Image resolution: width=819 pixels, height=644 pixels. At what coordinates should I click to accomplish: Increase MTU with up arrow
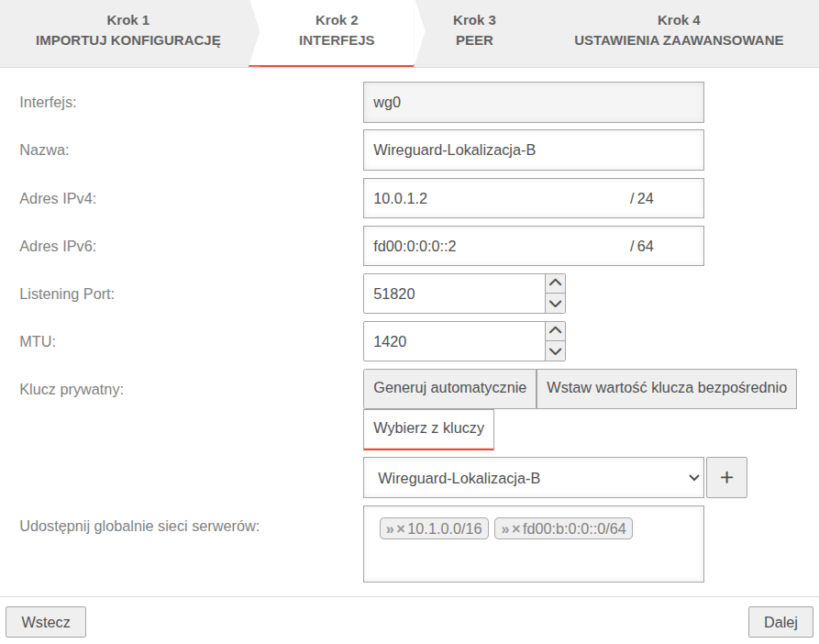coord(555,331)
